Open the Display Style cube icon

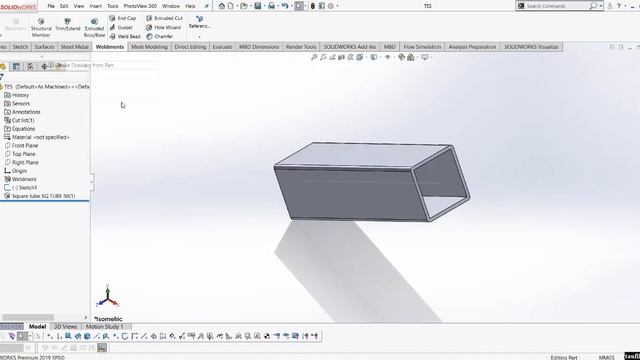click(x=373, y=57)
